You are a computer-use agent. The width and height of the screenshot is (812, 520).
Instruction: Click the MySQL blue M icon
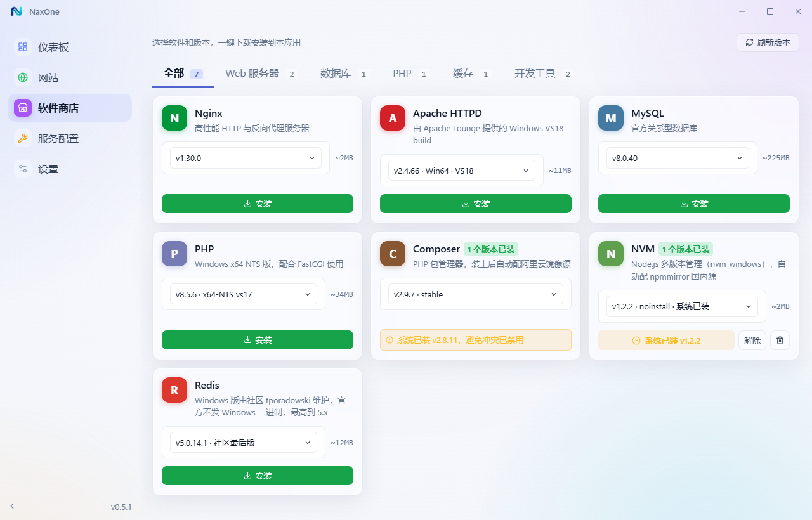[611, 118]
